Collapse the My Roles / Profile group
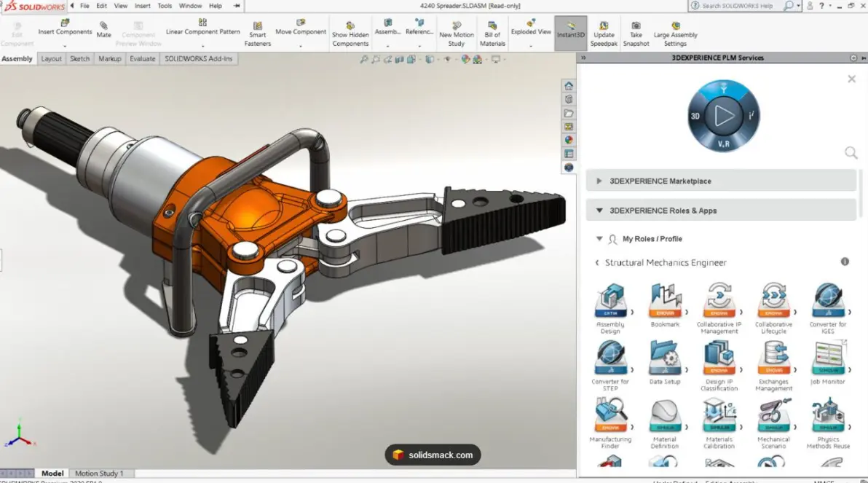This screenshot has height=483, width=868. (x=599, y=239)
